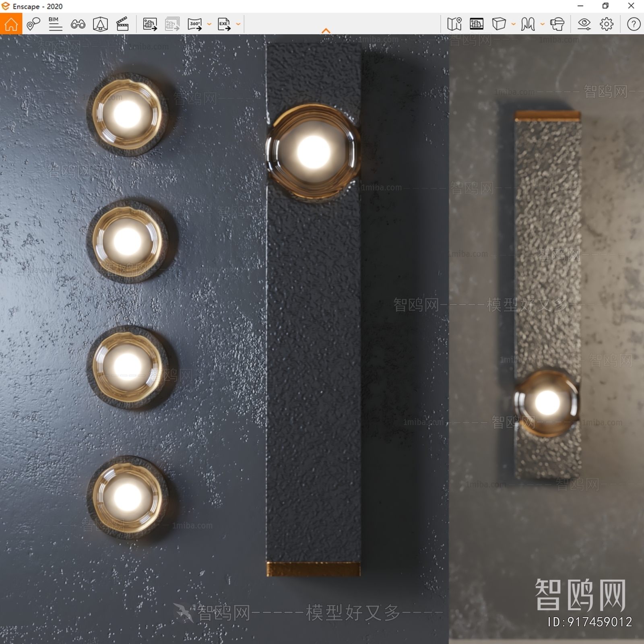Viewport: 644px width, 644px height.
Task: Toggle the mini map icon
Action: coord(454,24)
